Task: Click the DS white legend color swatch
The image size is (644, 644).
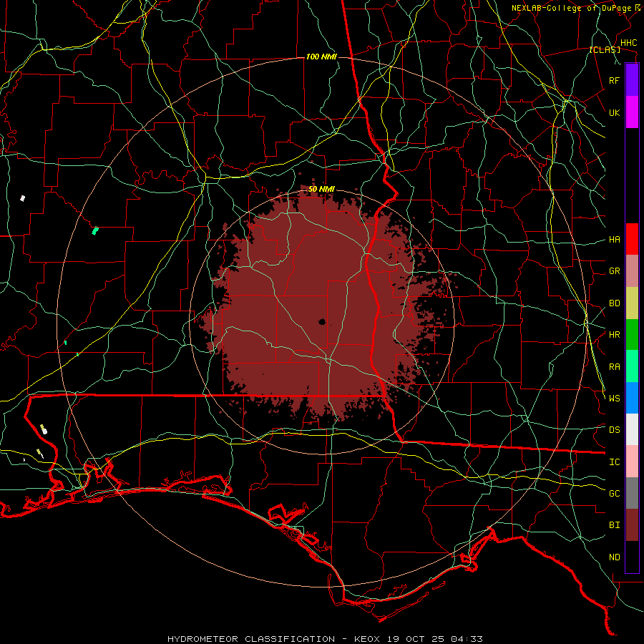Action: click(632, 429)
